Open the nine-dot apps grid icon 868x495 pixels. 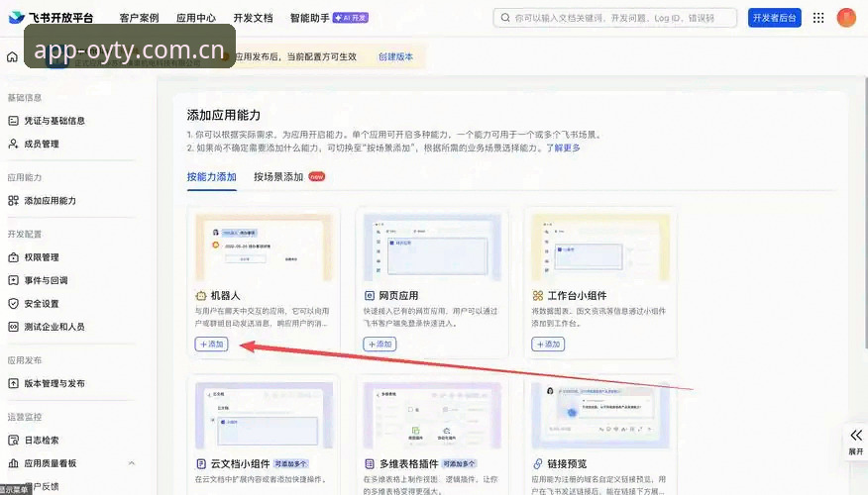818,18
